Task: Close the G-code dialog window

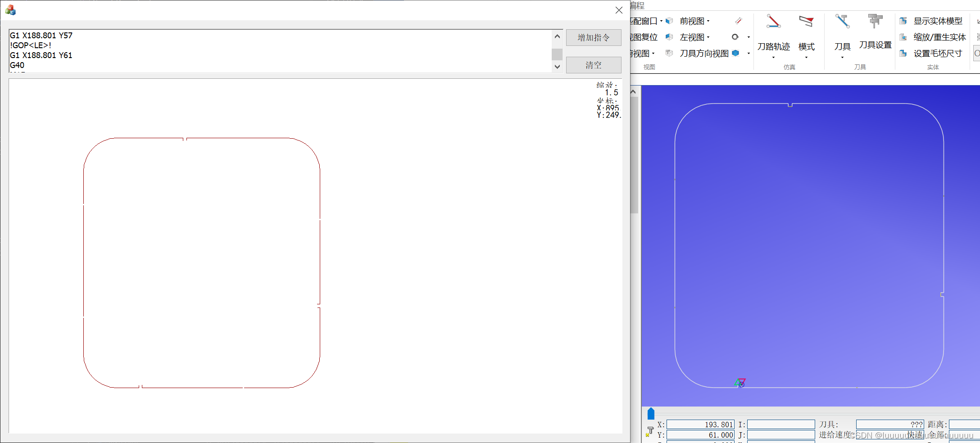Action: coord(619,10)
